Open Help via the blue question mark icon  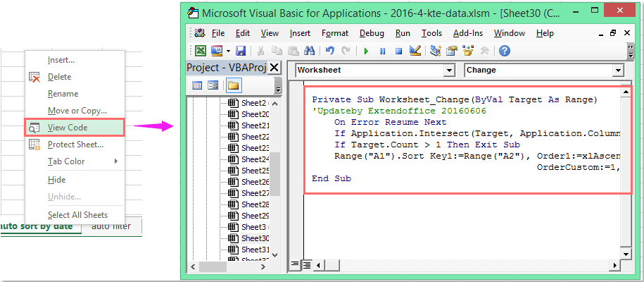pyautogui.click(x=504, y=51)
